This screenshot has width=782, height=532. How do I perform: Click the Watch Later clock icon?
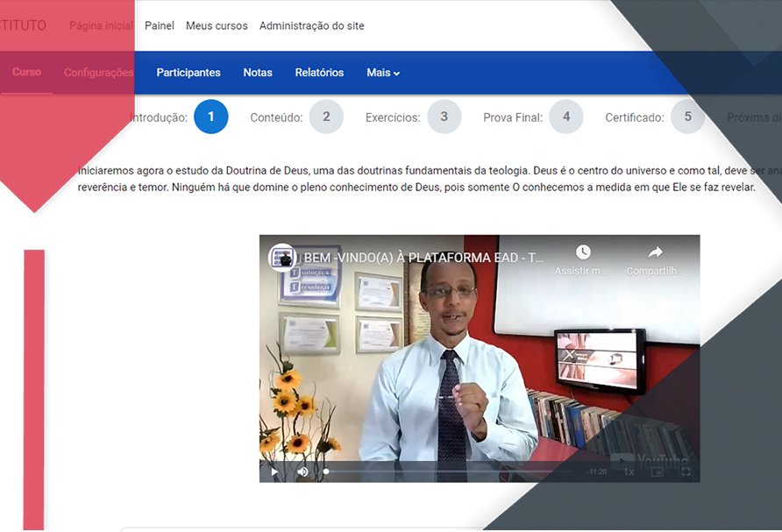click(x=583, y=253)
